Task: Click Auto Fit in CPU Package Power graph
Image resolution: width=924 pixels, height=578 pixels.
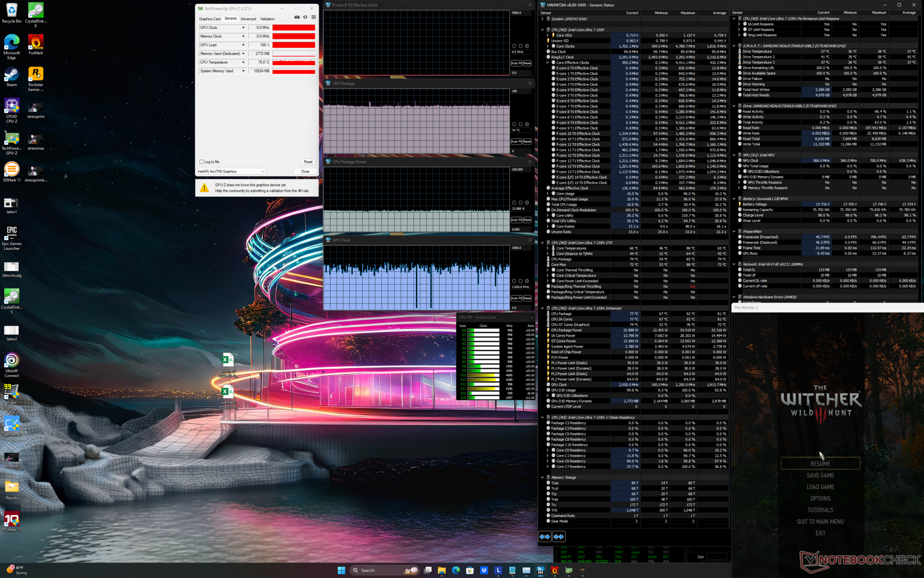Action: coord(515,220)
